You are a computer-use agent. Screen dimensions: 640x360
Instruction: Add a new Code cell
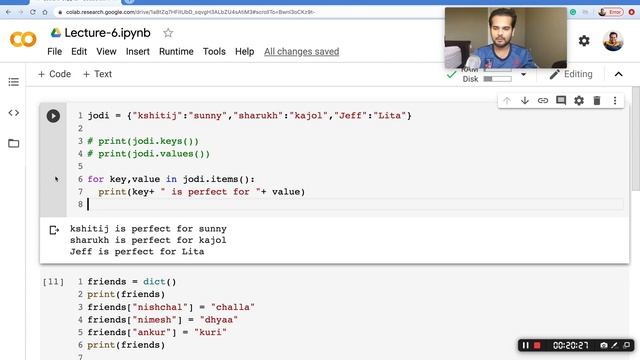pos(54,74)
